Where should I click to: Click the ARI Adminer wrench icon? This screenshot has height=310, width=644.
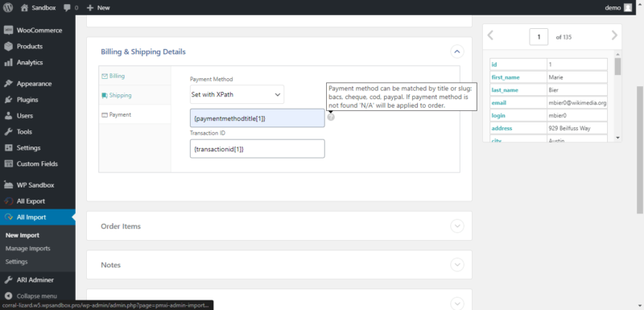[8, 280]
